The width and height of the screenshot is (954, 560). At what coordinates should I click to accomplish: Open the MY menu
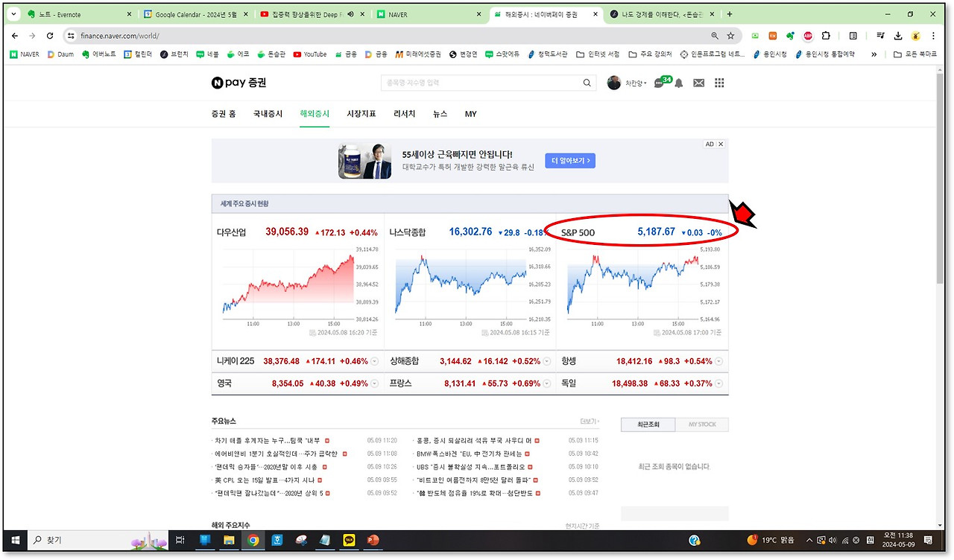point(471,114)
